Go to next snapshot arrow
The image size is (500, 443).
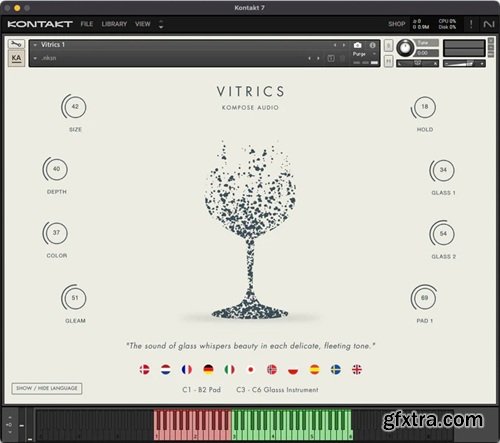(318, 59)
